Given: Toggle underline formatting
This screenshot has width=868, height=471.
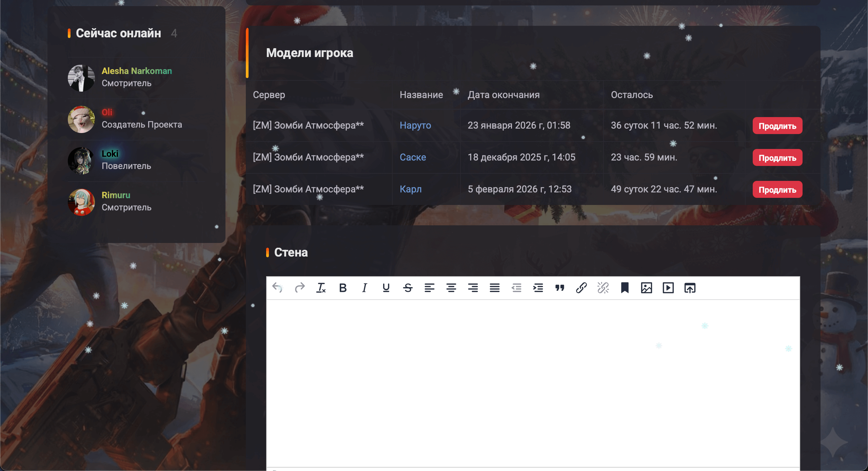Looking at the screenshot, I should 386,288.
